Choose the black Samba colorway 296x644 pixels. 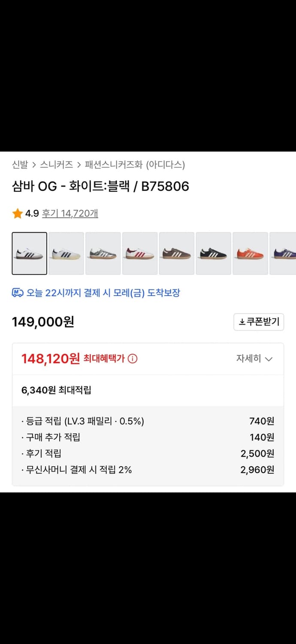[213, 253]
